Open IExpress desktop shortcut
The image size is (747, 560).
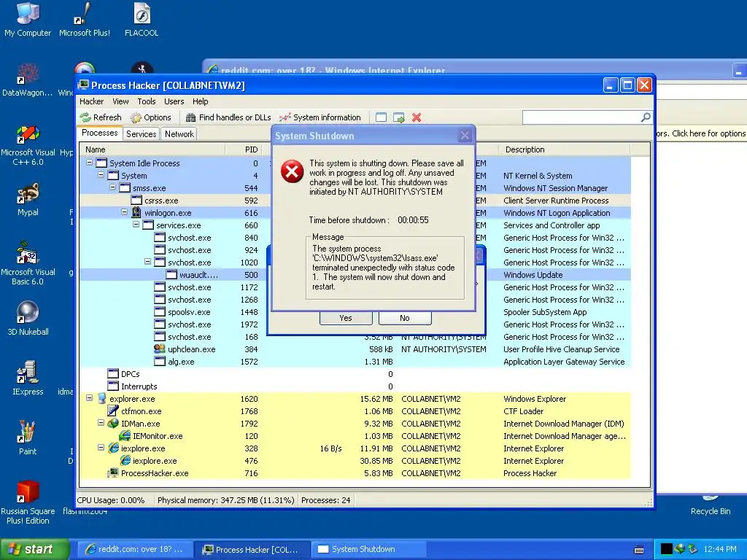tap(28, 378)
